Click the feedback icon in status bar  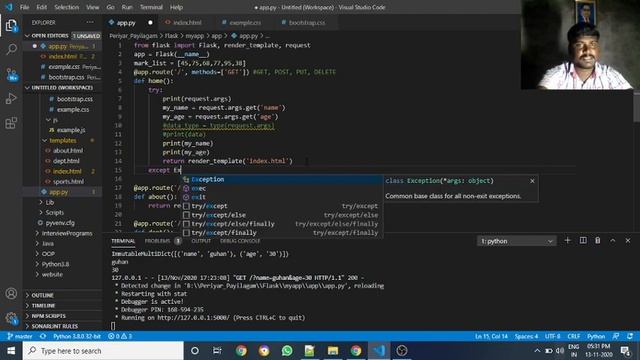pos(616,336)
